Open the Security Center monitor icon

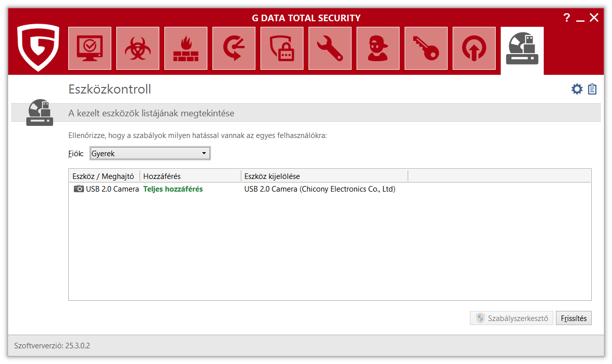[90, 48]
